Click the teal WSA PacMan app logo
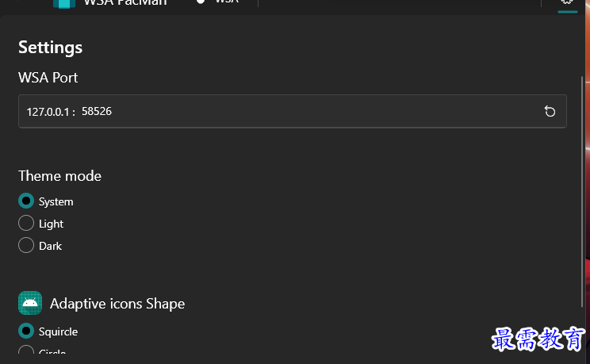 [64, 4]
